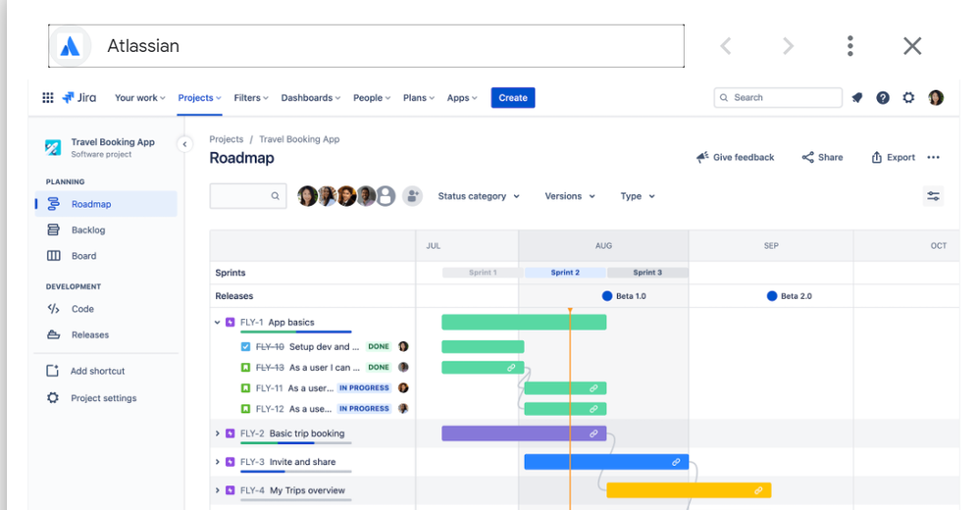Screen dimensions: 980x510
Task: Open the app switcher grid icon
Action: coord(47,97)
